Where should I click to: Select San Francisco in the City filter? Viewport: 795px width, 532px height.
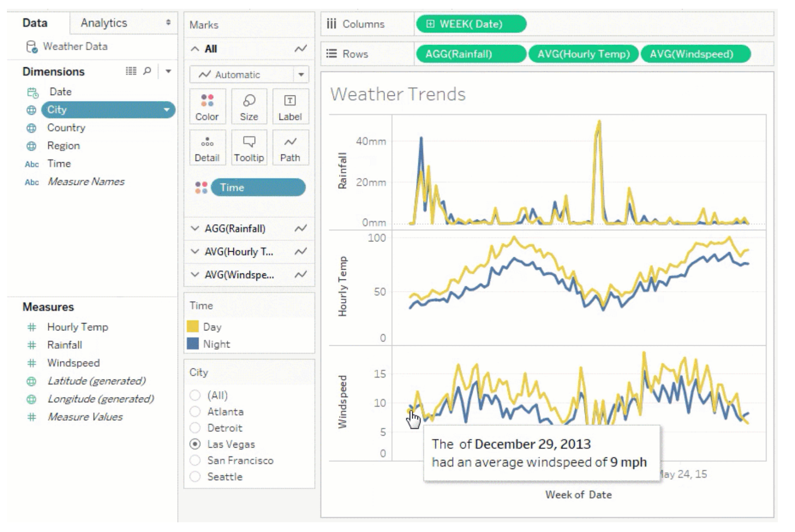tap(195, 460)
